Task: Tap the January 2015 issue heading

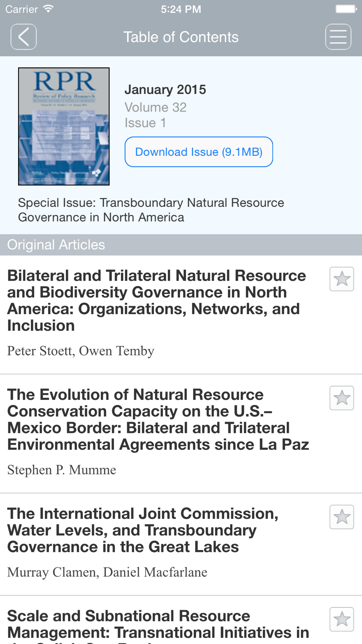Action: pos(165,89)
